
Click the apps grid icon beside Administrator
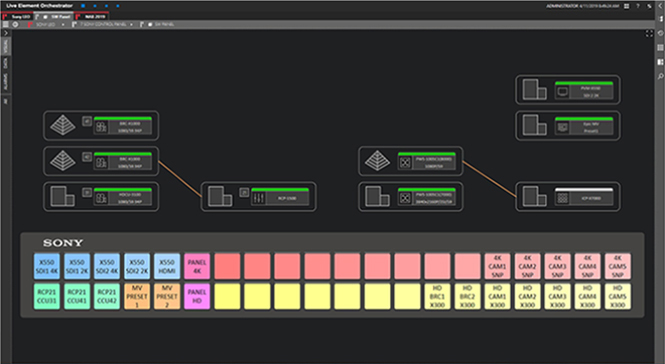(x=627, y=6)
